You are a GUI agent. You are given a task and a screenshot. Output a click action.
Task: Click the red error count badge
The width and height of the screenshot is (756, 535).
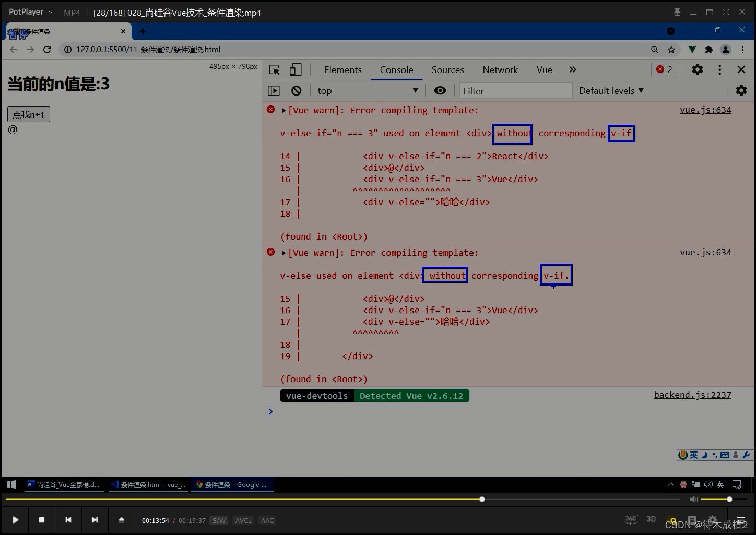click(665, 69)
